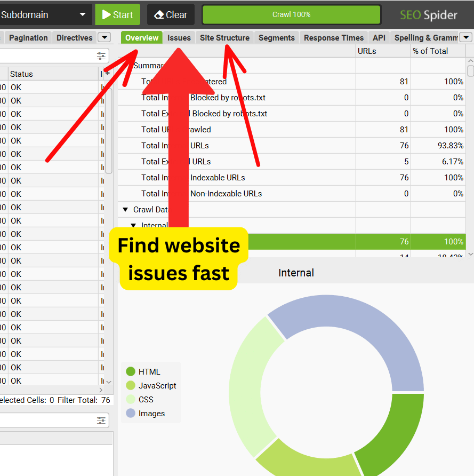
Task: Select the HTML legend dot on the chart
Action: click(130, 371)
